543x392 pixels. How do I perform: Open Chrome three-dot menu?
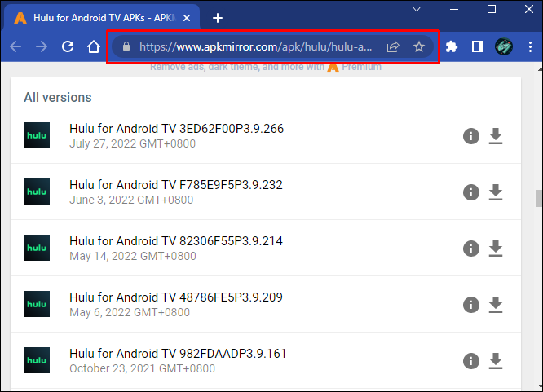(x=530, y=46)
